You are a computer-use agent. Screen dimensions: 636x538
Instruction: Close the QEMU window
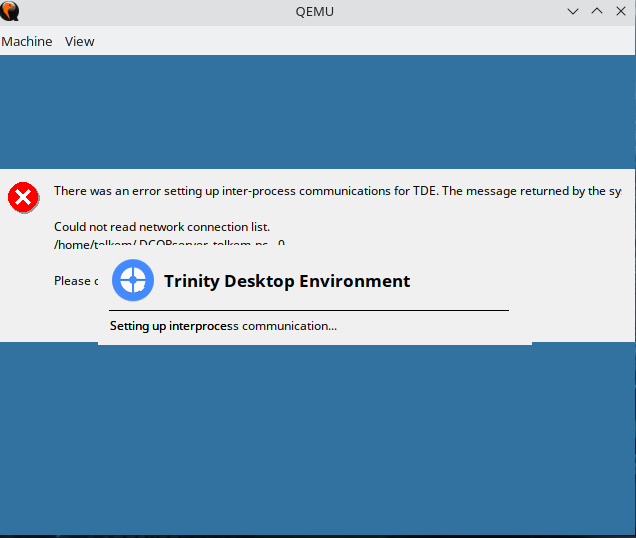[x=621, y=11]
